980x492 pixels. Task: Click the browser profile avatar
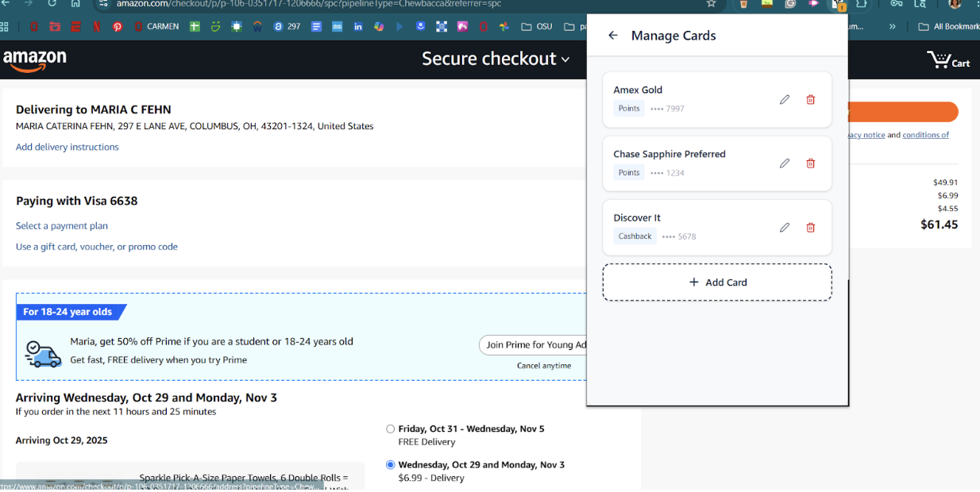(x=955, y=4)
